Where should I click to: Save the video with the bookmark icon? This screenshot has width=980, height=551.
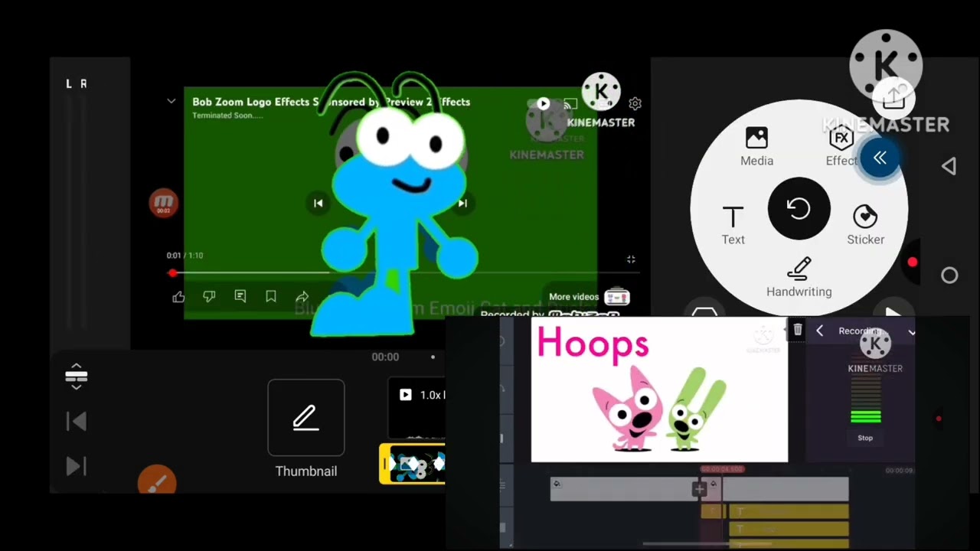(271, 297)
